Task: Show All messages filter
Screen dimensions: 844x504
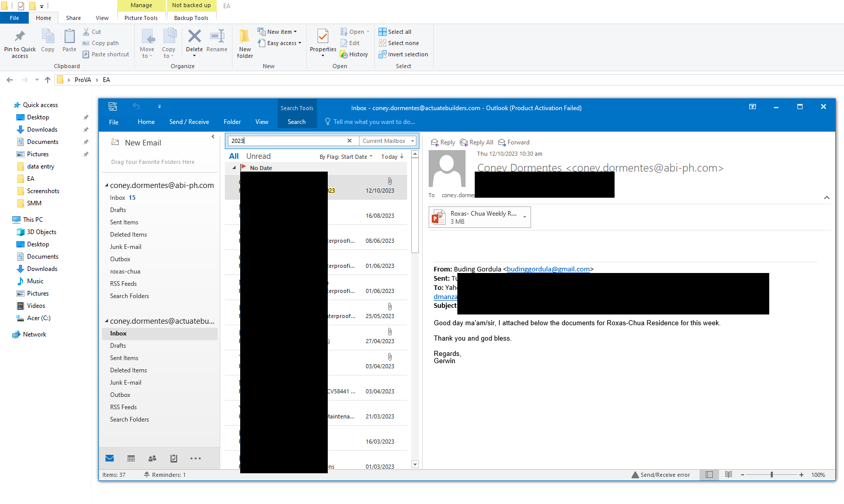Action: 234,156
